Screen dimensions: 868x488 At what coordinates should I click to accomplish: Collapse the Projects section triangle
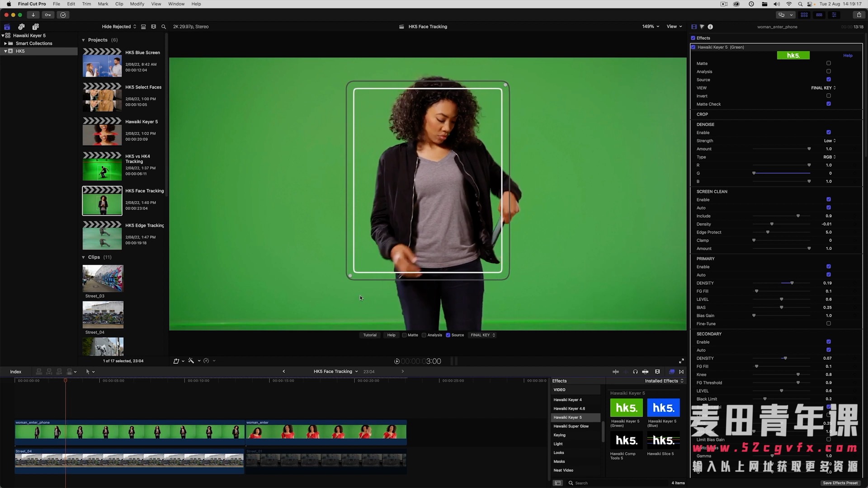(x=84, y=40)
